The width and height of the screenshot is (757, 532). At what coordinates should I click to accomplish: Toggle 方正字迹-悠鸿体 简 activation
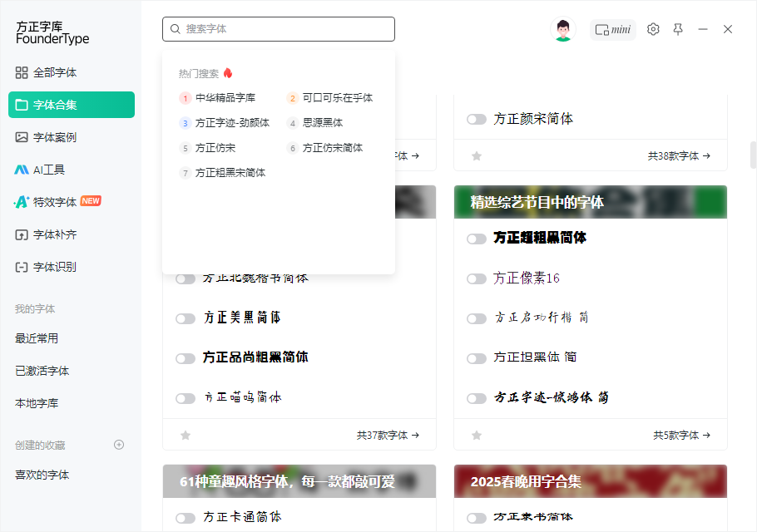477,398
